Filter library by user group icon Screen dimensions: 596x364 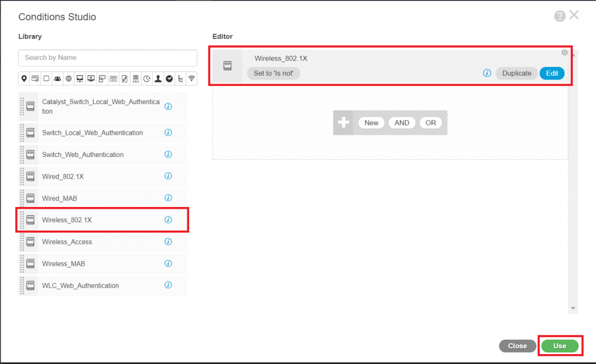click(57, 78)
